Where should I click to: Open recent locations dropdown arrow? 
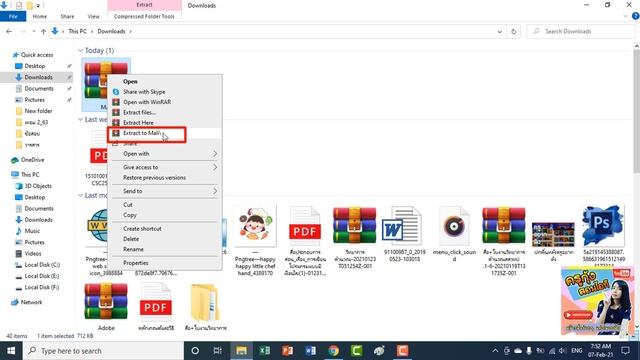33,31
